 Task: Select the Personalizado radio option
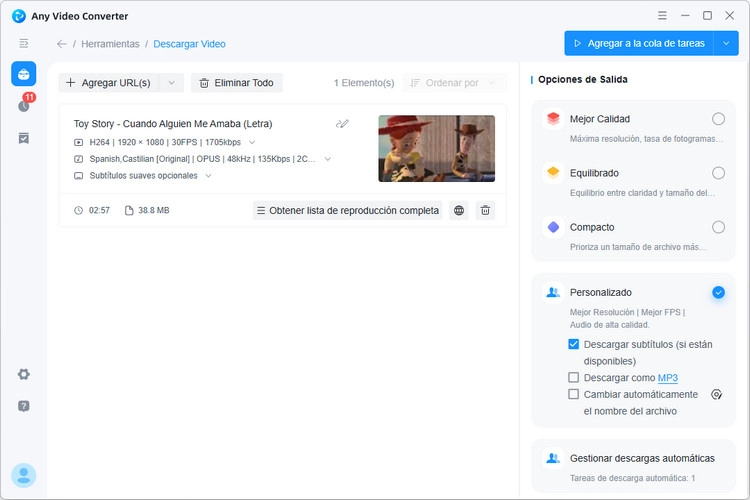(x=718, y=292)
